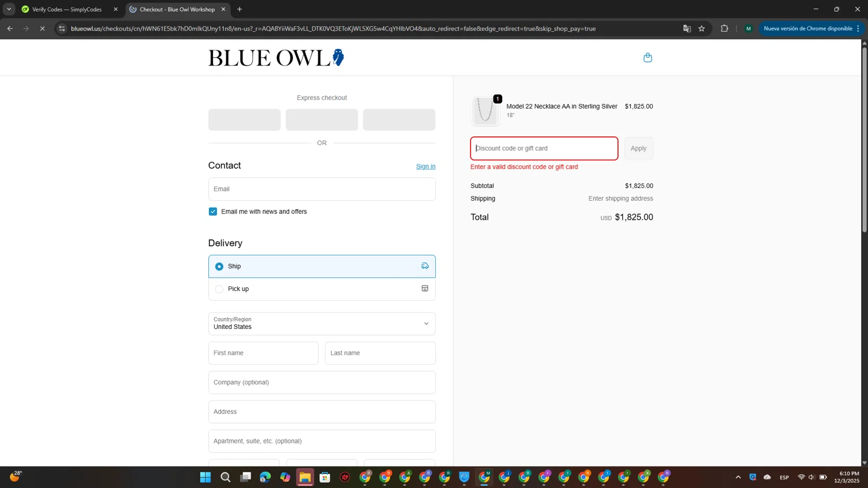This screenshot has height=488, width=868.
Task: Bookmark this page with the star icon
Action: 701,28
